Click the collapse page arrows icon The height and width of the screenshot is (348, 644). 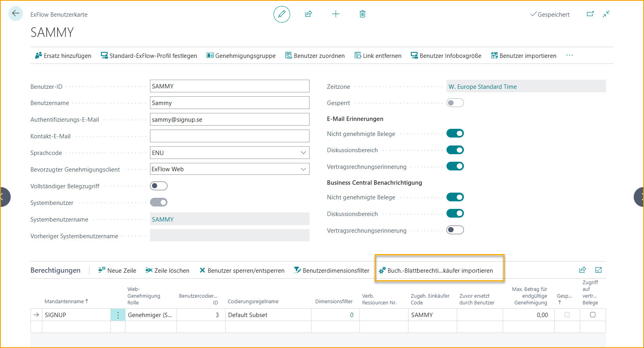pyautogui.click(x=606, y=14)
